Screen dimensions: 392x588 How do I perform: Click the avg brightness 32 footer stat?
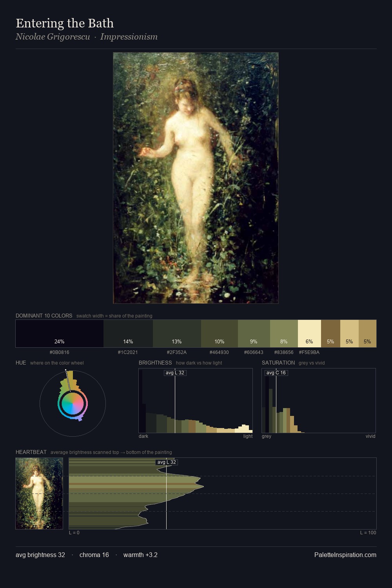point(40,555)
